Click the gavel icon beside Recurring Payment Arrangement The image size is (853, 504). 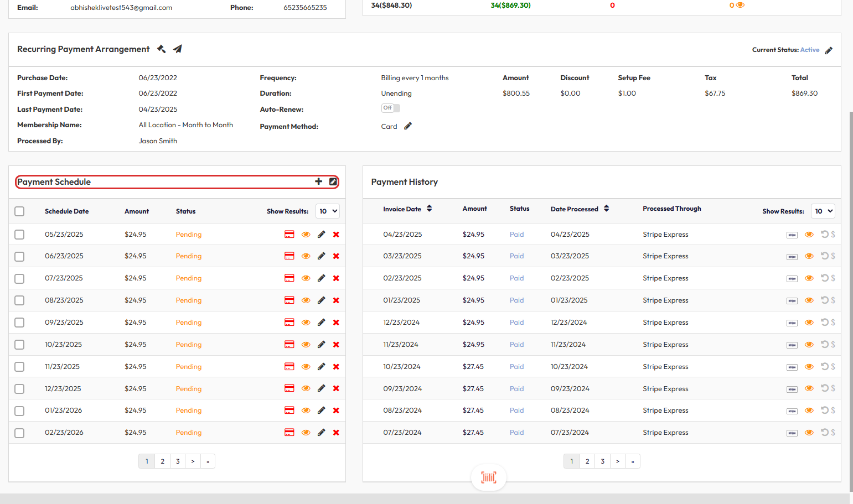161,49
